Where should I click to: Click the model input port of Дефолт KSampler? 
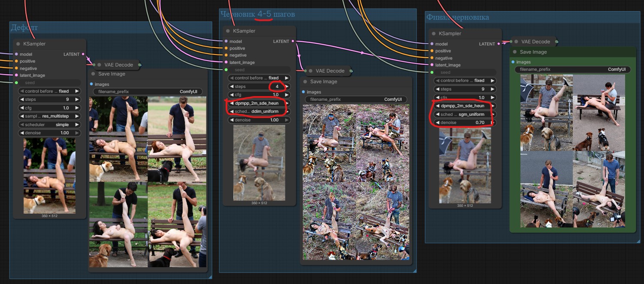16,54
